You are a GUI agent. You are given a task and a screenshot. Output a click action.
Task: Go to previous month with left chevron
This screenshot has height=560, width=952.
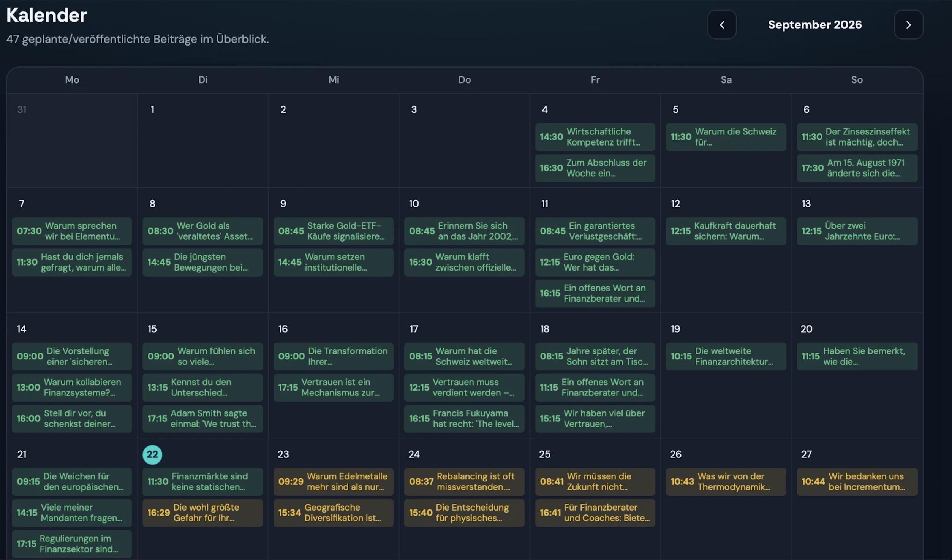[722, 25]
